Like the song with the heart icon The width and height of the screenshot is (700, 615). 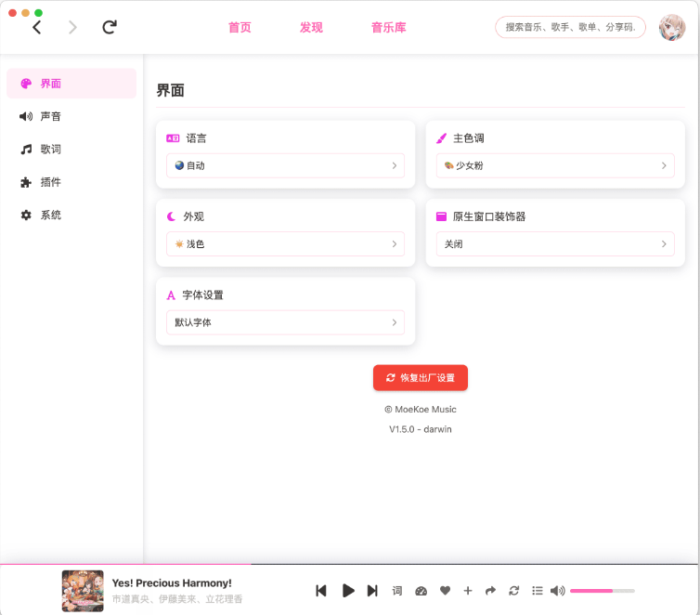445,591
